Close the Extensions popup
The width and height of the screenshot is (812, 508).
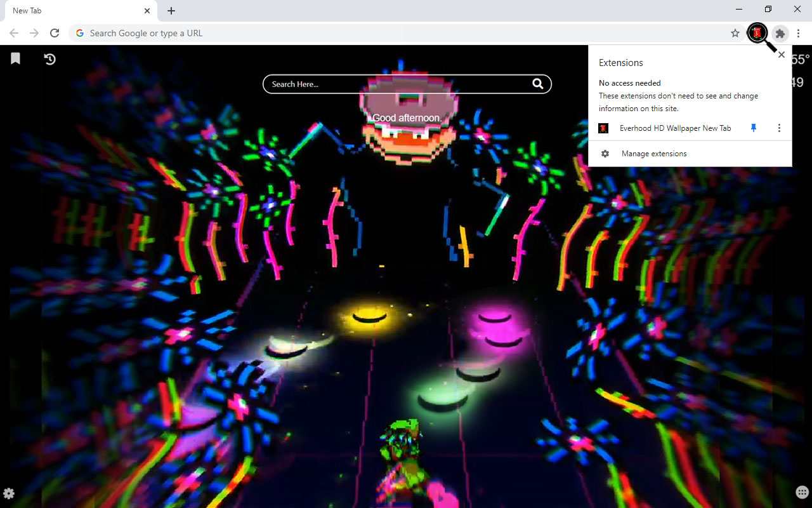[x=782, y=55]
